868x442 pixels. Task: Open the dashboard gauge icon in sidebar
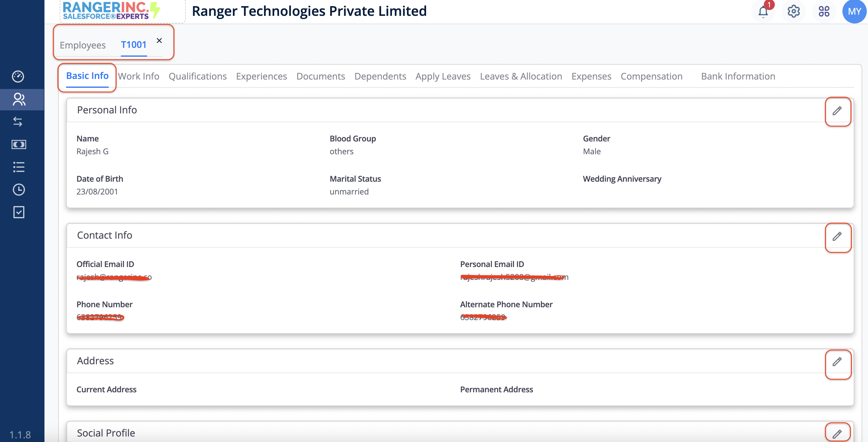click(18, 77)
